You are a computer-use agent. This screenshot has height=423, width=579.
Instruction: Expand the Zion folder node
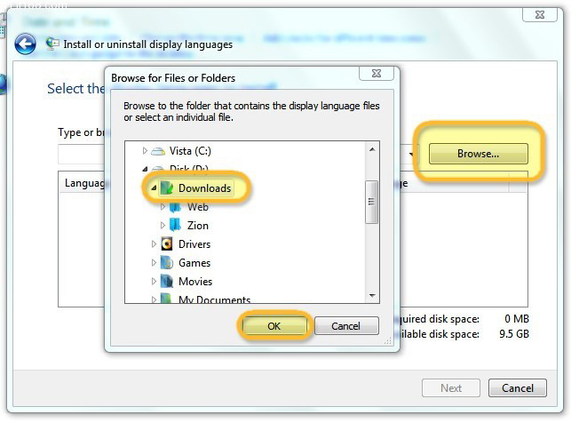162,225
